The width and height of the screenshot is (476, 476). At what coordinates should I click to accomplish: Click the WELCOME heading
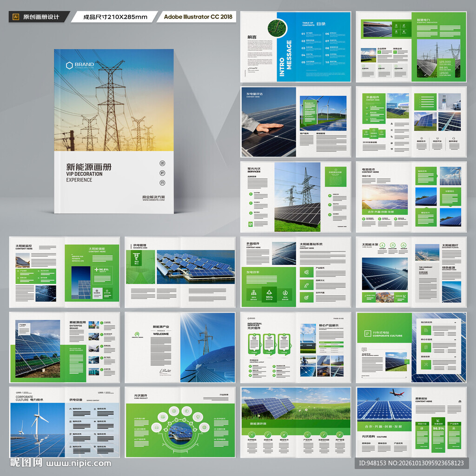161,334
